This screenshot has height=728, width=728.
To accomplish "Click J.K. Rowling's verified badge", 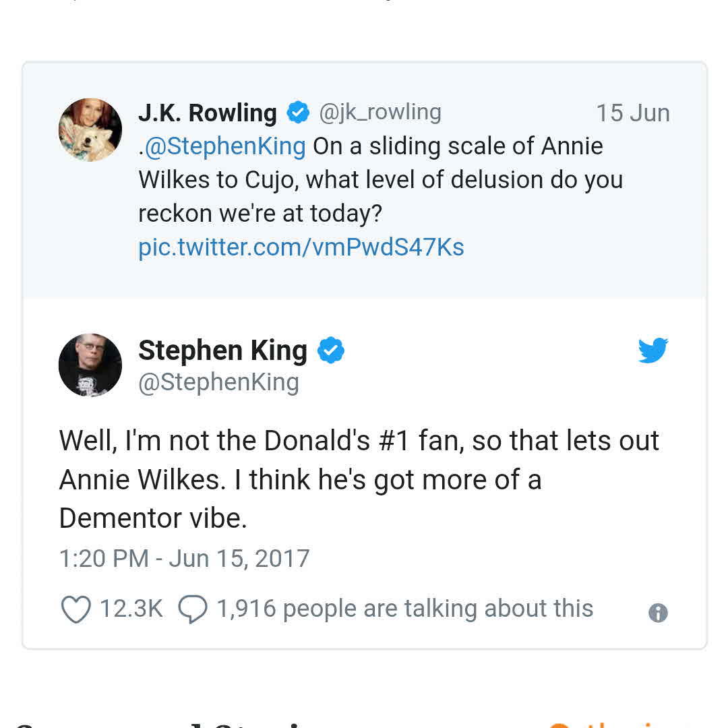I will tap(297, 112).
